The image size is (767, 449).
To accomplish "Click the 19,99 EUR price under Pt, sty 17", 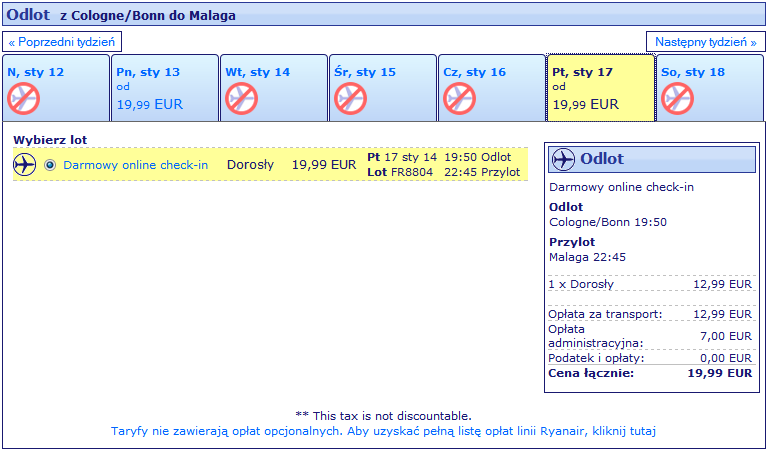I will pos(586,105).
